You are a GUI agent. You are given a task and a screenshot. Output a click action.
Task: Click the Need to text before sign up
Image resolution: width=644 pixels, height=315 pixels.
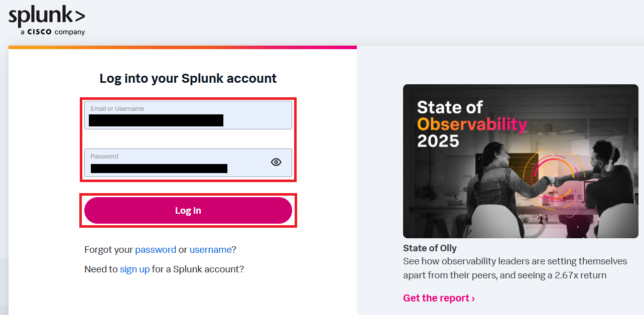pos(101,269)
